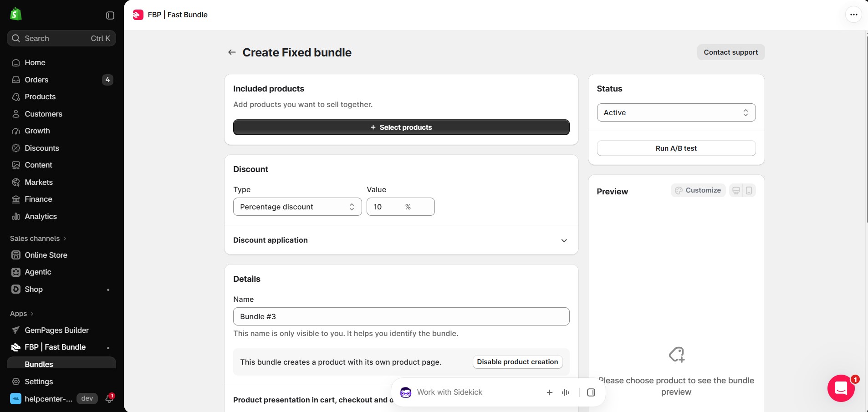
Task: Click the discount Value input field
Action: click(x=401, y=207)
